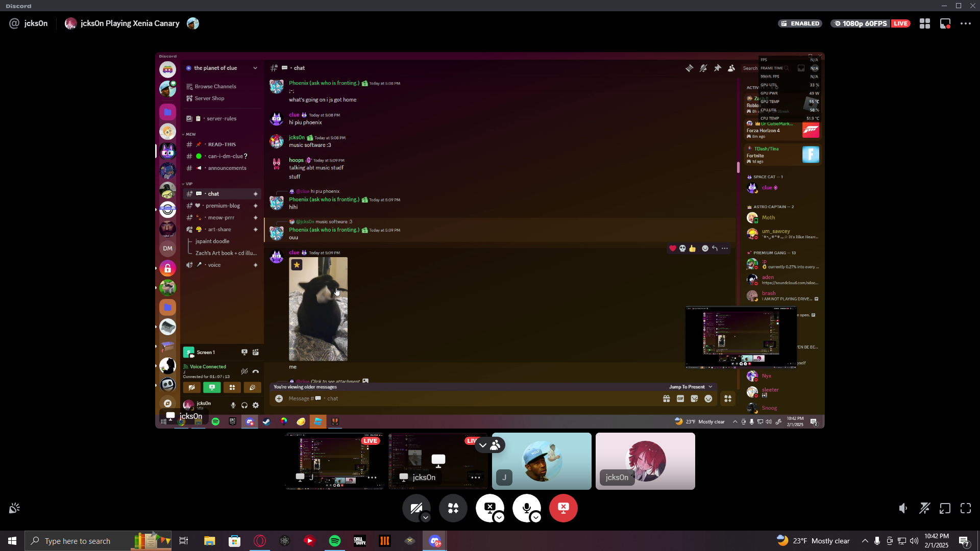Viewport: 980px width, 551px height.
Task: Disconnect from the call
Action: tap(563, 508)
